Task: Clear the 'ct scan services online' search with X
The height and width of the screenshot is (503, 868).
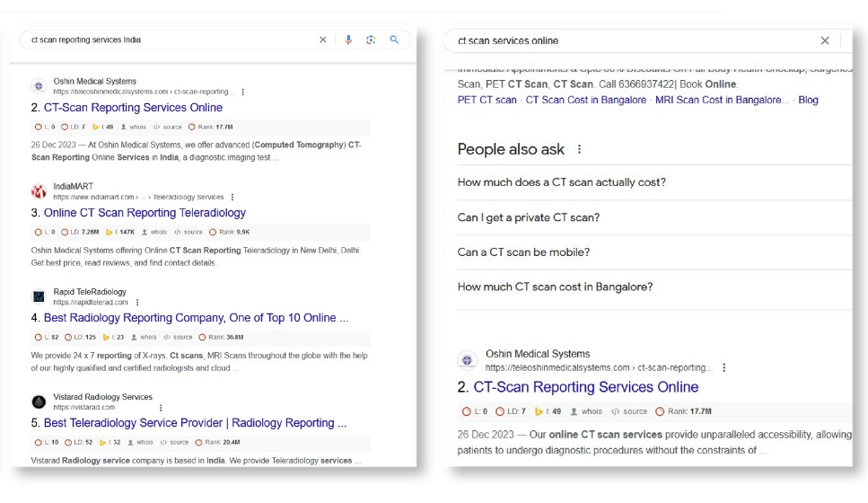Action: pyautogui.click(x=825, y=40)
